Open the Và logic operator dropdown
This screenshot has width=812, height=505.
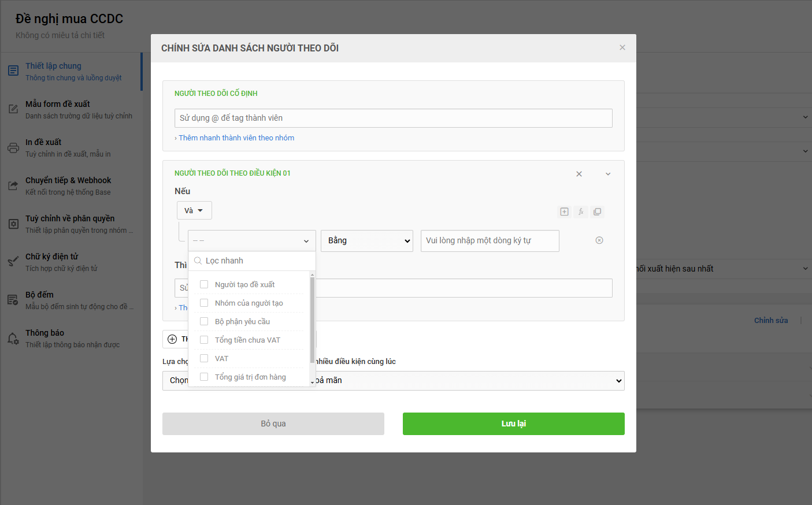tap(194, 210)
